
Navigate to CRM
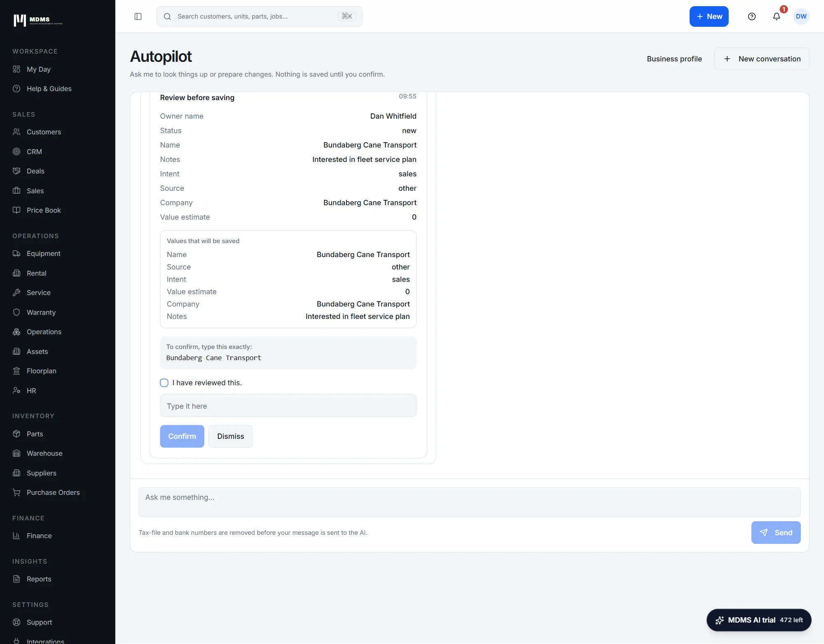34,152
